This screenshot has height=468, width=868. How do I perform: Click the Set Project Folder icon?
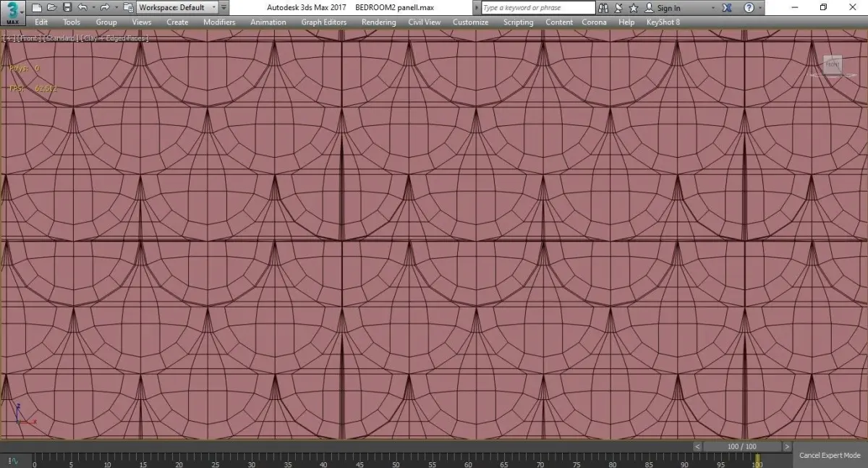pyautogui.click(x=127, y=8)
